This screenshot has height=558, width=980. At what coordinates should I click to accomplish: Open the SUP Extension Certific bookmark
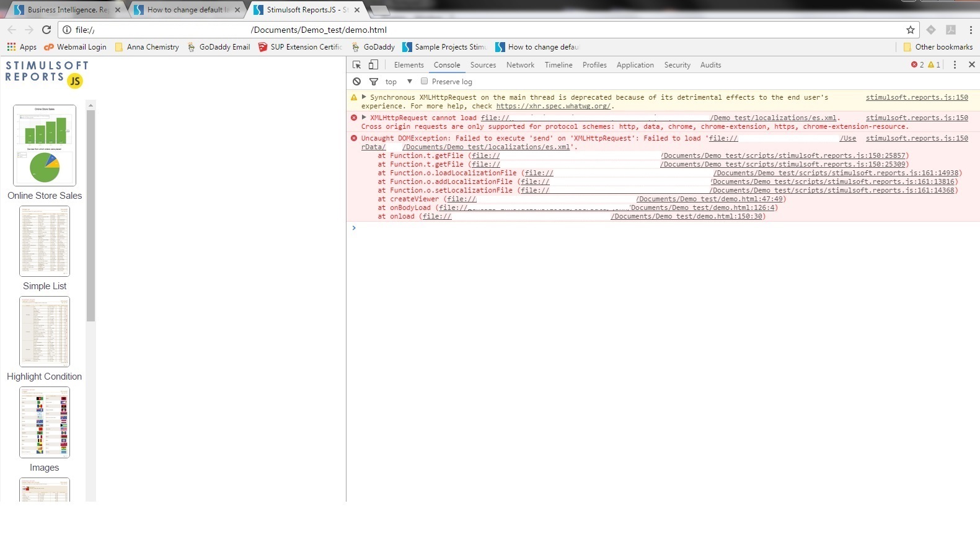[x=300, y=47]
